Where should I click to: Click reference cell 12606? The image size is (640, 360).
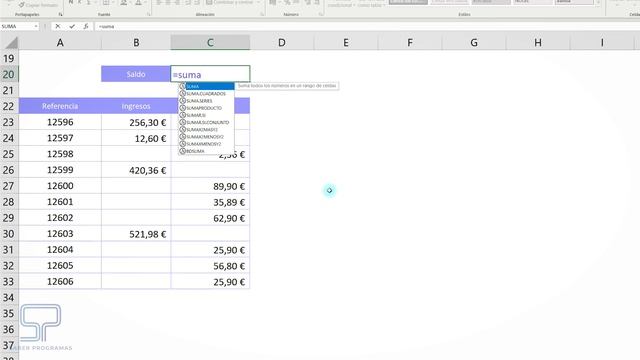[x=60, y=281]
